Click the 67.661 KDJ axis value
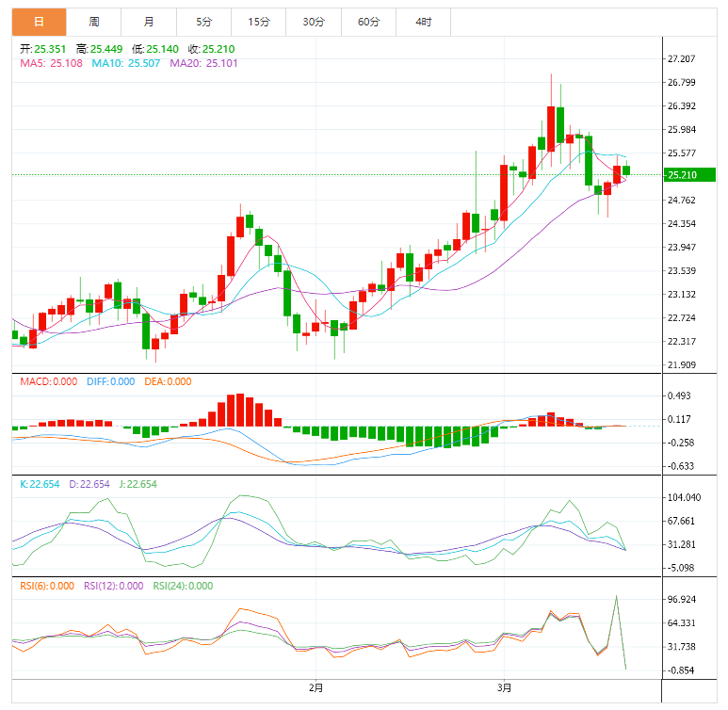 (682, 521)
